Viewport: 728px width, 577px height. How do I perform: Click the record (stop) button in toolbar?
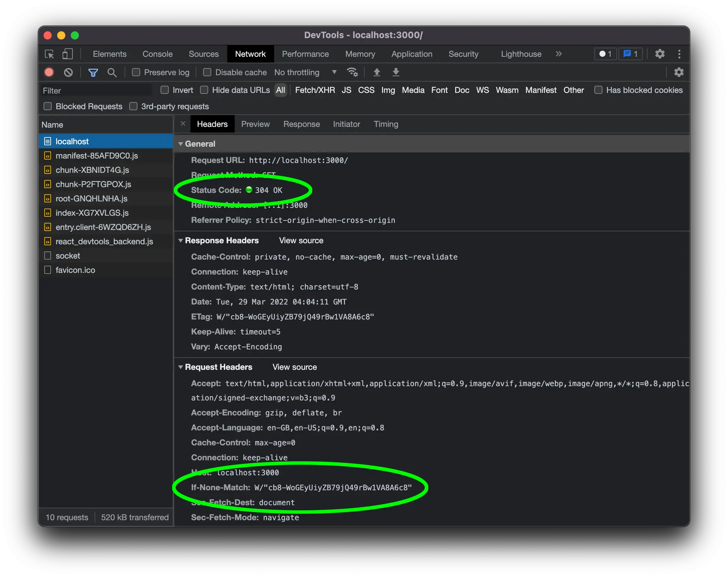click(49, 72)
